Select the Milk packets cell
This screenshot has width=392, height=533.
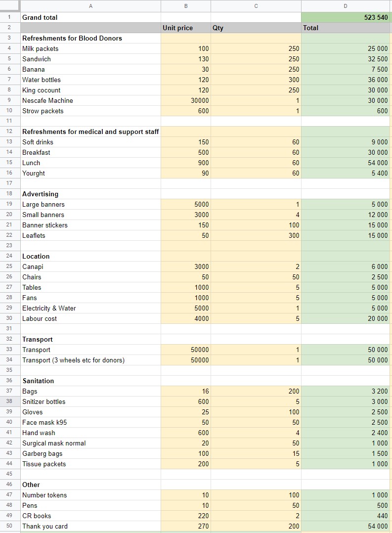pyautogui.click(x=90, y=48)
